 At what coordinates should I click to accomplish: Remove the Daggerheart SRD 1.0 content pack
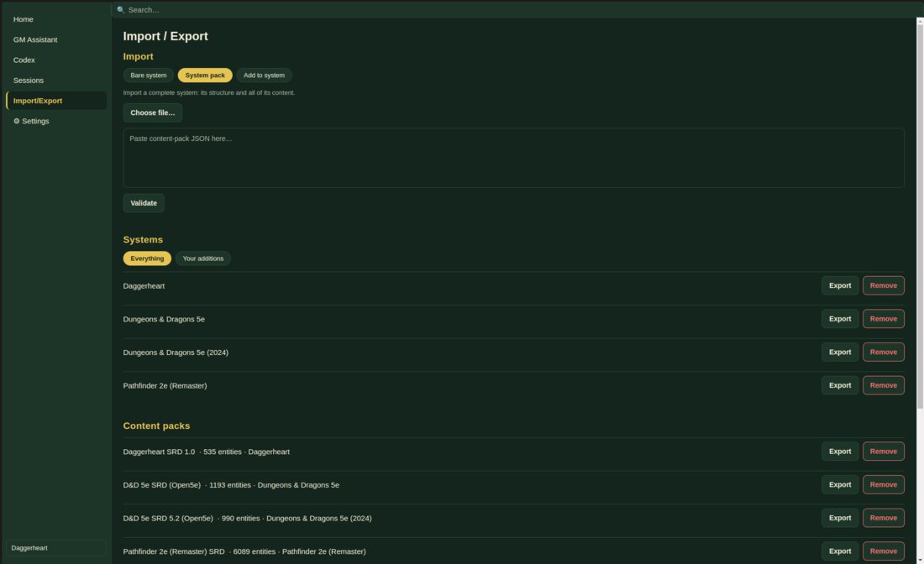(884, 452)
